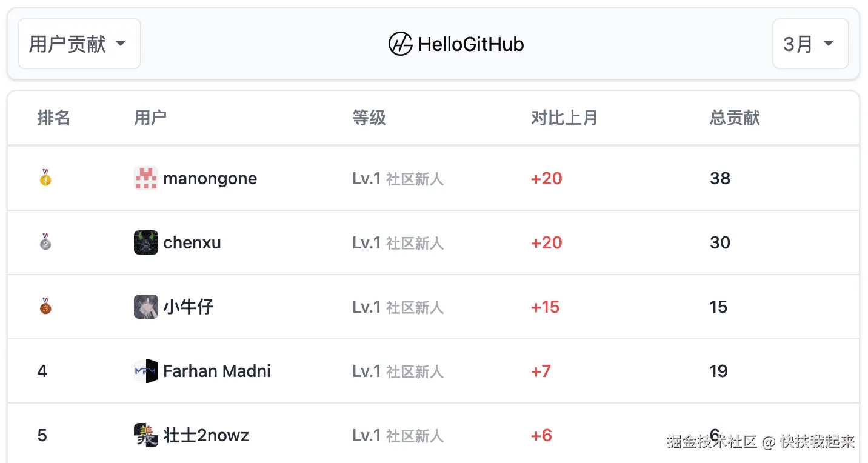Click the HelloGitHub logo icon

[x=400, y=44]
